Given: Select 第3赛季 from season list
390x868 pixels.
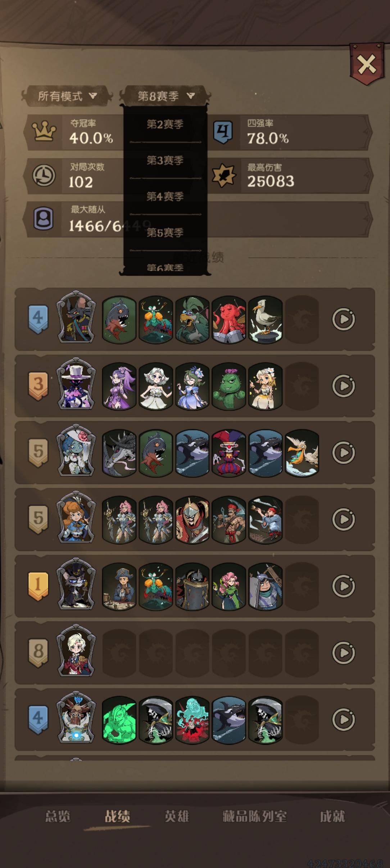Looking at the screenshot, I should point(165,161).
